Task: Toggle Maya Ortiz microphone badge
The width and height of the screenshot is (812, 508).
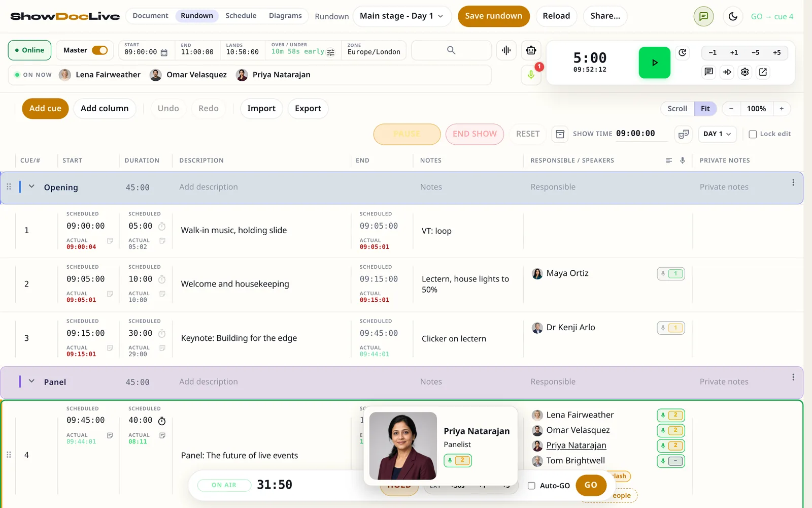Action: pyautogui.click(x=671, y=274)
